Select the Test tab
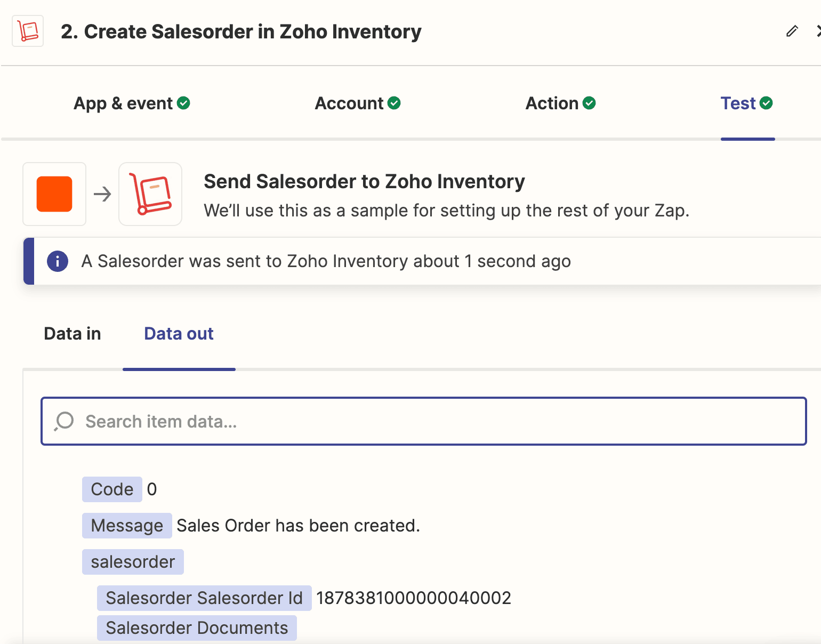Image resolution: width=821 pixels, height=644 pixels. point(738,103)
